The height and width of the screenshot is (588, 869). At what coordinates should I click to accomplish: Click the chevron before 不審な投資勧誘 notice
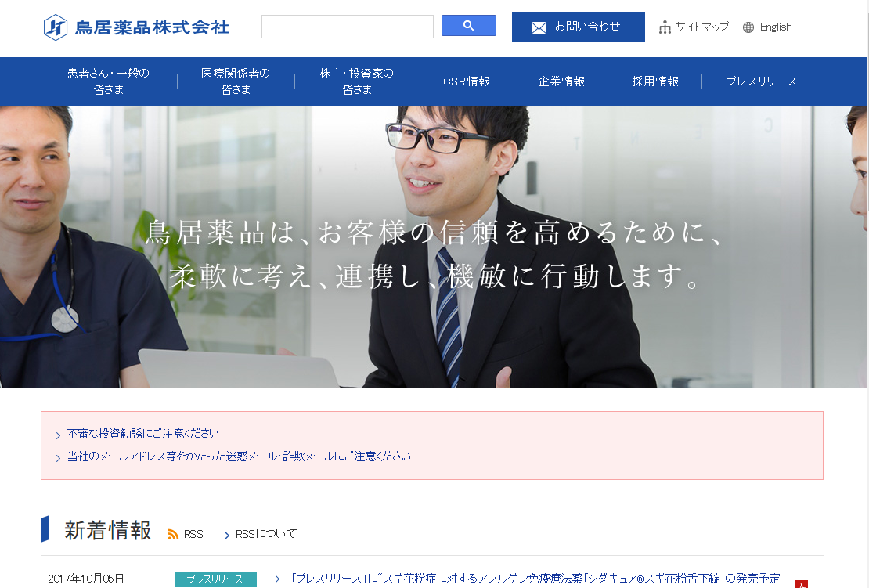pos(58,435)
